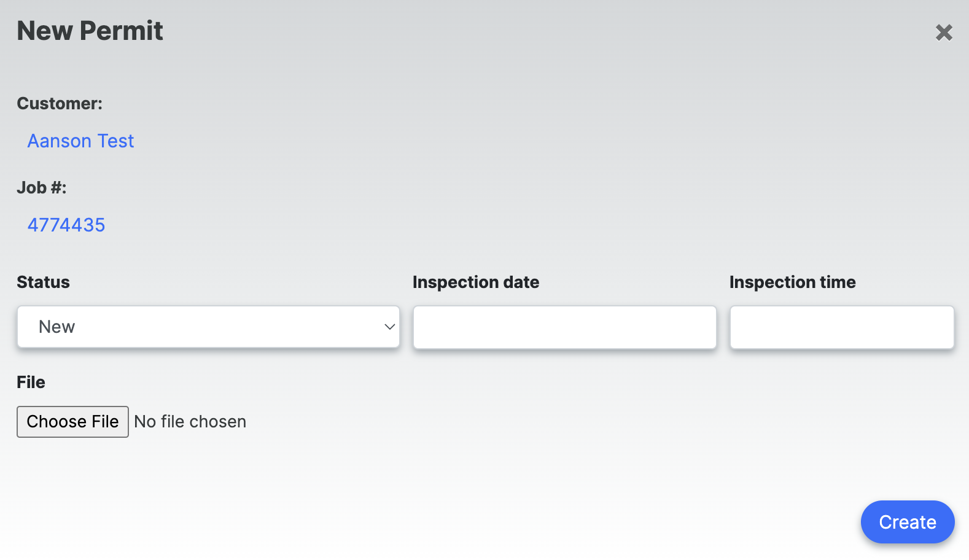
Task: Focus the Inspection time input field
Action: [x=842, y=327]
